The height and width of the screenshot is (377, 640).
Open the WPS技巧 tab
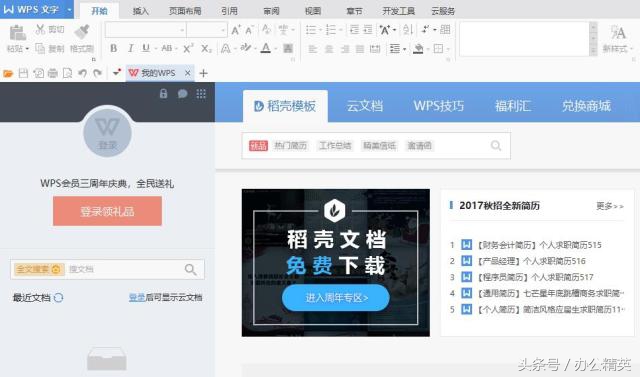439,106
